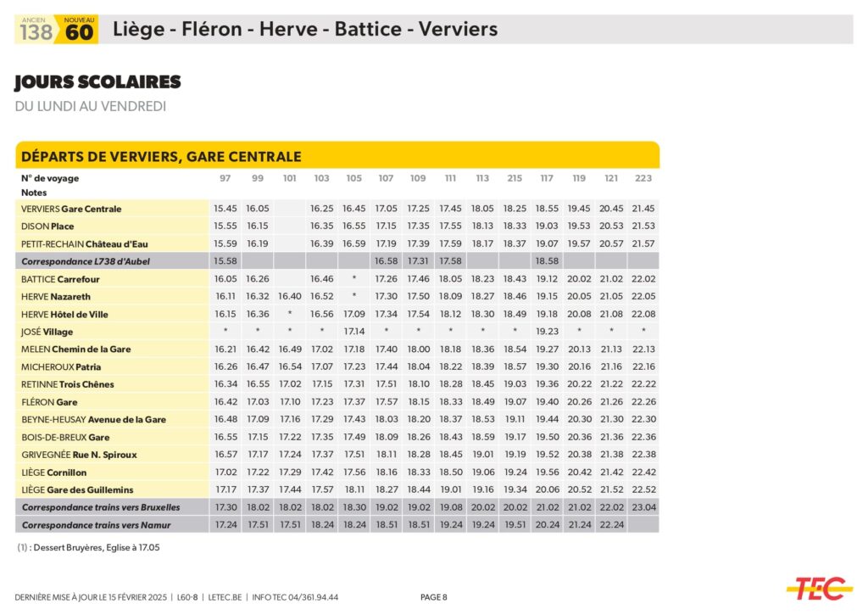The height and width of the screenshot is (615, 868).
Task: Select the "Départs de Verviers, Gare Centrale" header
Action: click(161, 157)
